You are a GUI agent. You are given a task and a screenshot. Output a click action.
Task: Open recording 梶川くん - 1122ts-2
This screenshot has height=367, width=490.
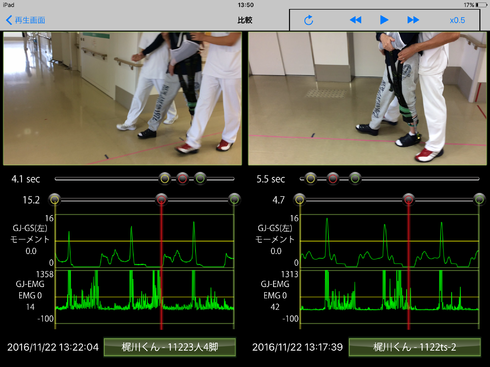[x=415, y=347]
